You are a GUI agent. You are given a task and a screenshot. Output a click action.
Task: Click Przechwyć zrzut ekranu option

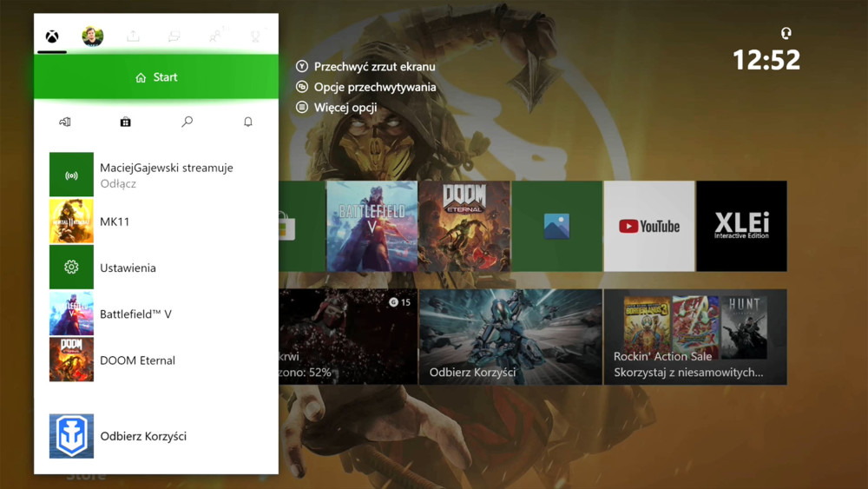click(x=374, y=67)
